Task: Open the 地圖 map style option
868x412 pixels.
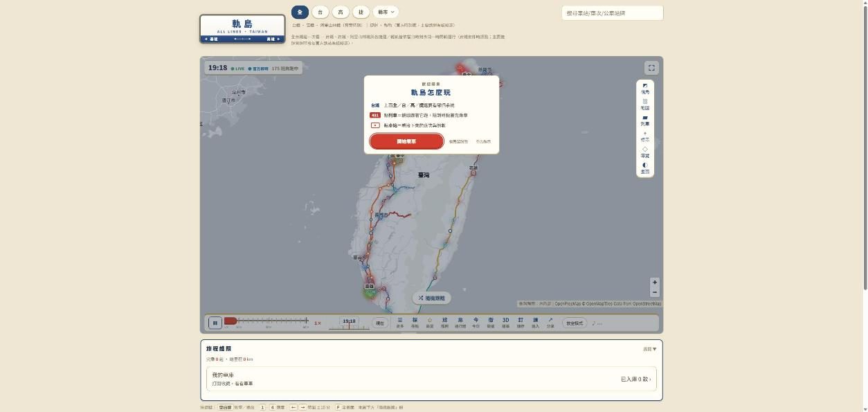Action: click(x=645, y=105)
